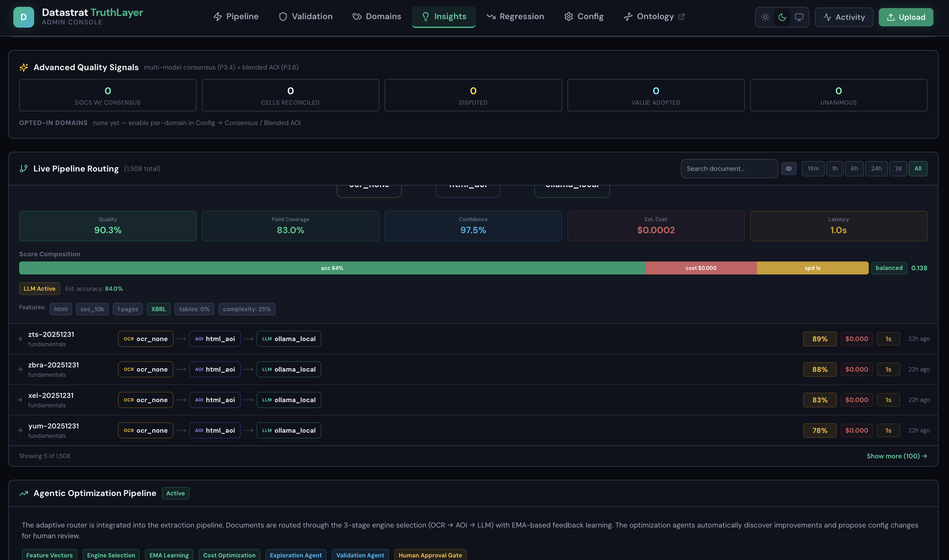The height and width of the screenshot is (560, 949).
Task: Expand the yum-20251231 row arrow
Action: [20, 431]
